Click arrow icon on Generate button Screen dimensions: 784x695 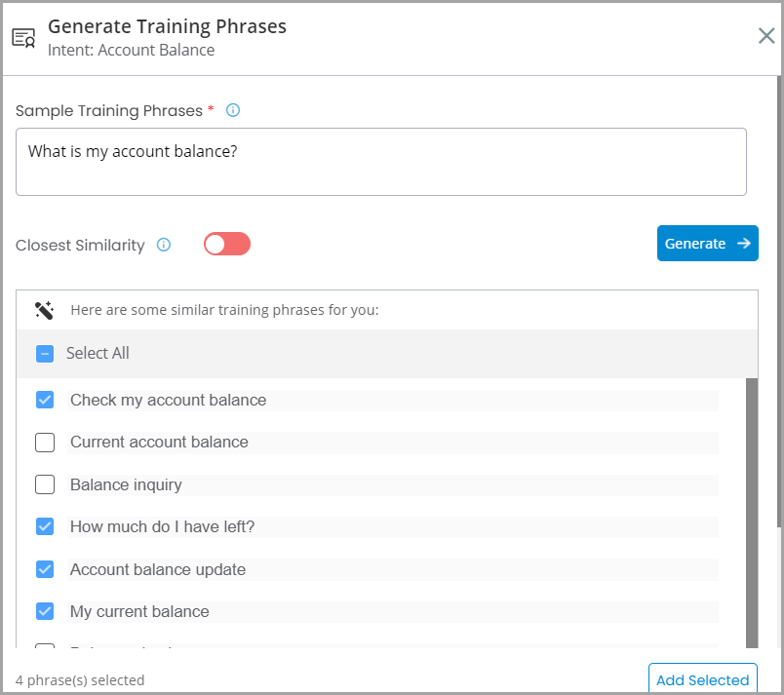point(744,244)
